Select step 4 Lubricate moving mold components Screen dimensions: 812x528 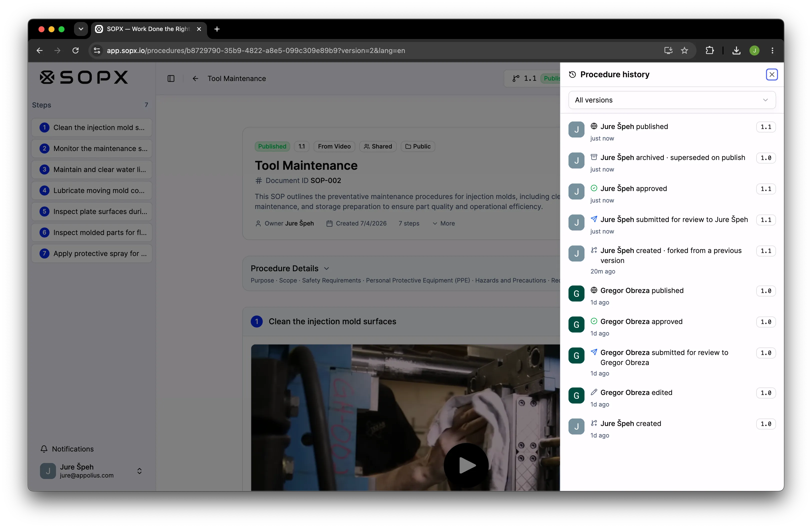pyautogui.click(x=91, y=190)
